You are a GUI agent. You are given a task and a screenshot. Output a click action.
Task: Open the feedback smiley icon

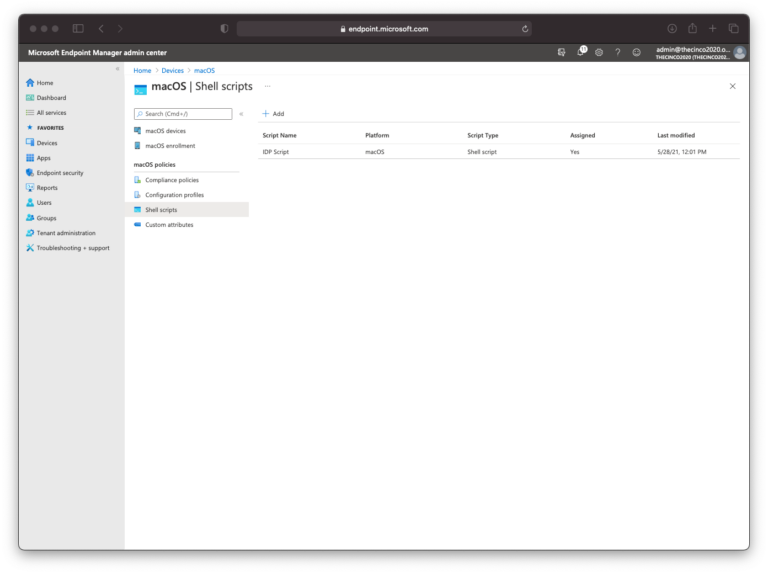pos(636,51)
